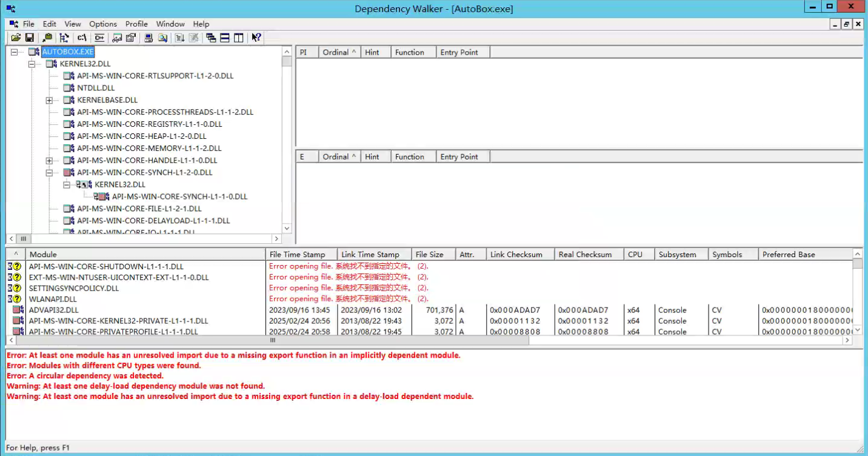Open the File menu
This screenshot has width=868, height=456.
28,24
